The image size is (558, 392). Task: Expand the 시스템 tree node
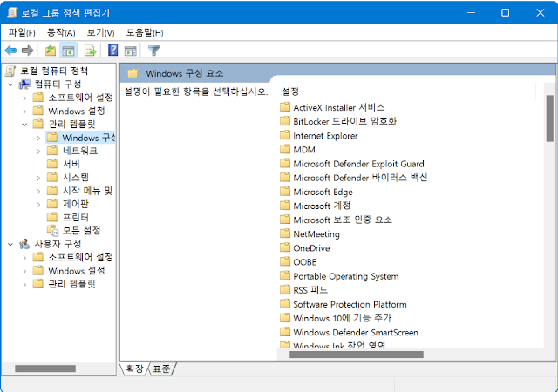(38, 178)
